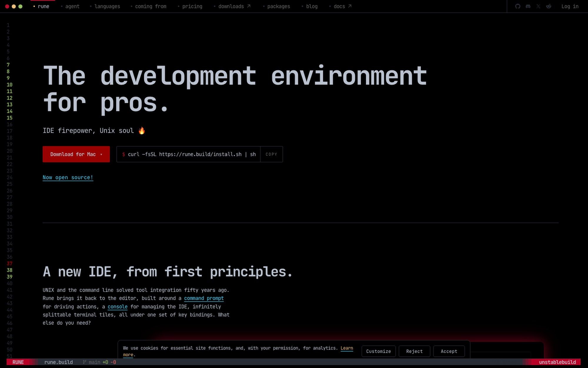Click the green window dot
The height and width of the screenshot is (368, 588).
[20, 6]
